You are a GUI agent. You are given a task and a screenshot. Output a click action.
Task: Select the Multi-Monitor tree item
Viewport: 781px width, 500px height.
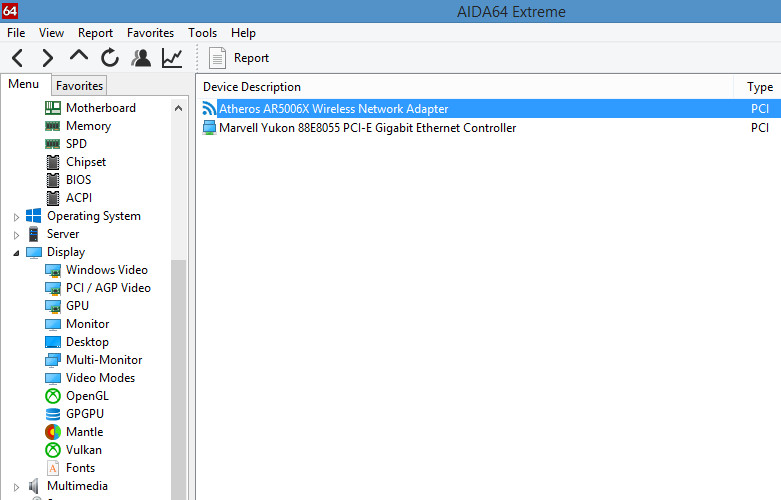[104, 360]
